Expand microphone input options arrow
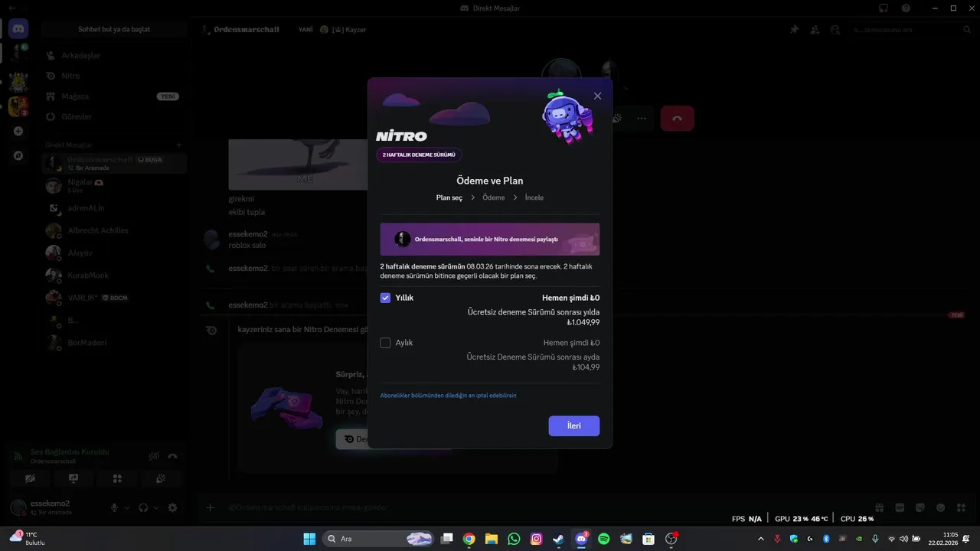Screen dimensions: 980x551 coord(127,507)
